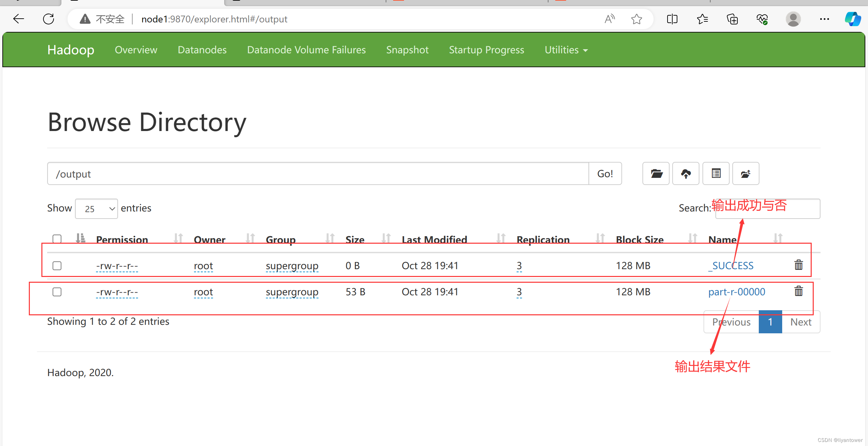Click owner root in part-r-00000 row

coord(203,292)
